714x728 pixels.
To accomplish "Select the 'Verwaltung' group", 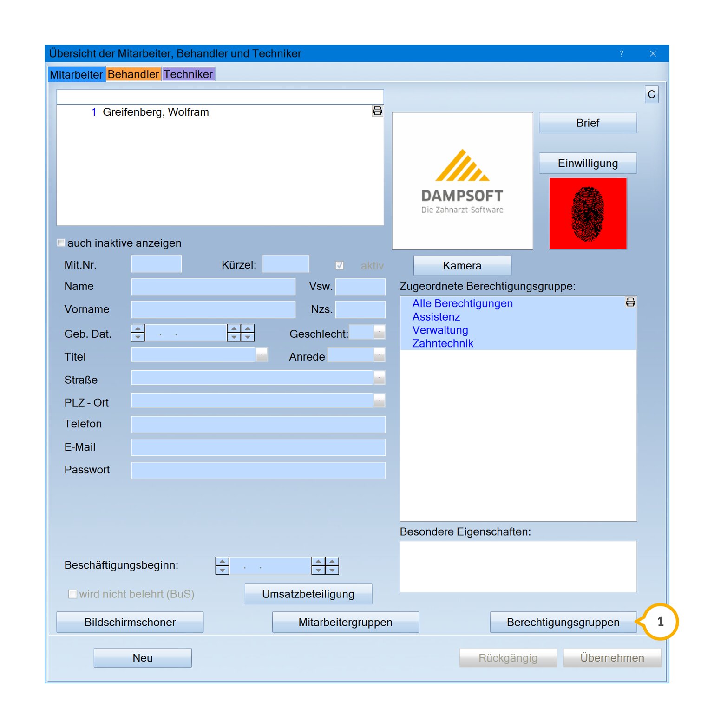I will click(x=440, y=330).
